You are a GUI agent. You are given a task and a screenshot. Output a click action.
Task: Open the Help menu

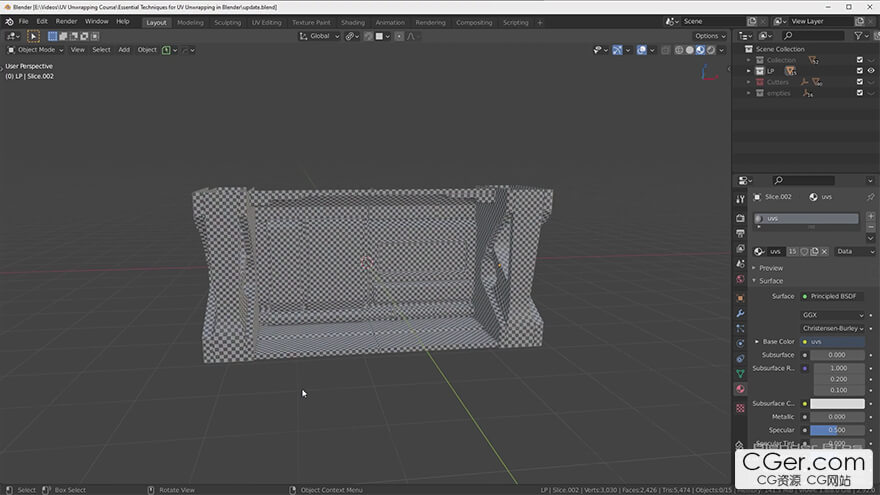122,21
